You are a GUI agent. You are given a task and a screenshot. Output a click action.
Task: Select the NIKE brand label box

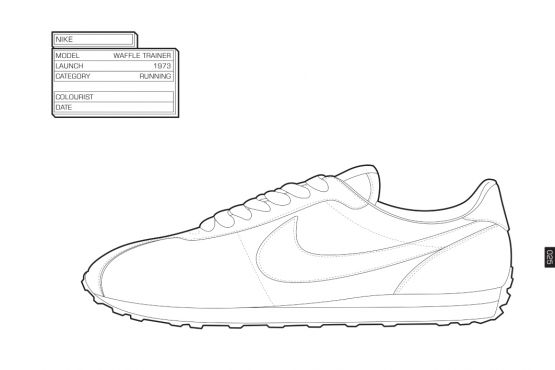pyautogui.click(x=94, y=39)
